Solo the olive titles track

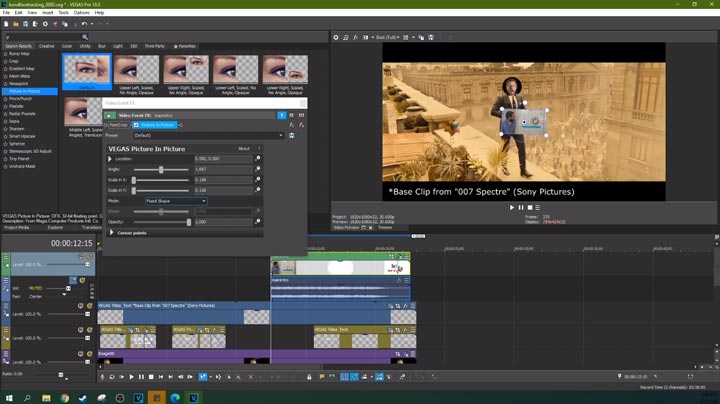pos(90,330)
